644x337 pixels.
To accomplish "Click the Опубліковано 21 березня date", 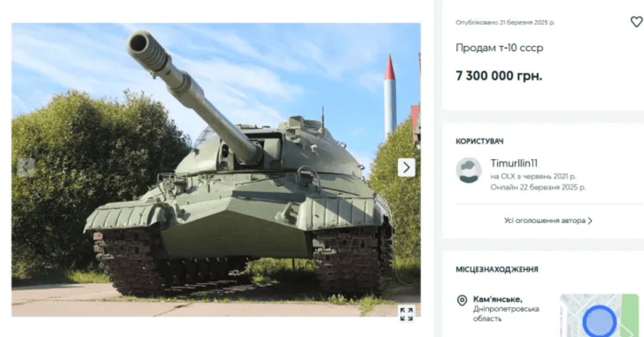I will pos(505,23).
